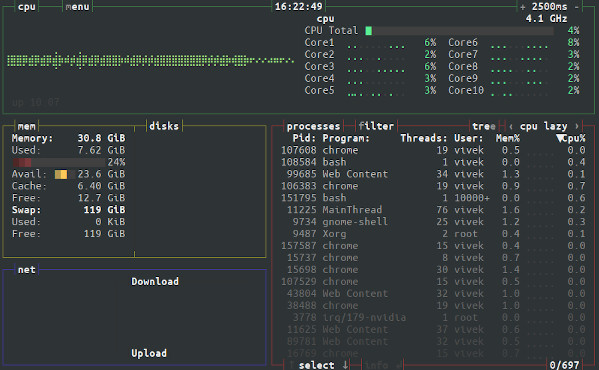Click the mem box title
Screen dimensions: 599x370
[x=26, y=126]
